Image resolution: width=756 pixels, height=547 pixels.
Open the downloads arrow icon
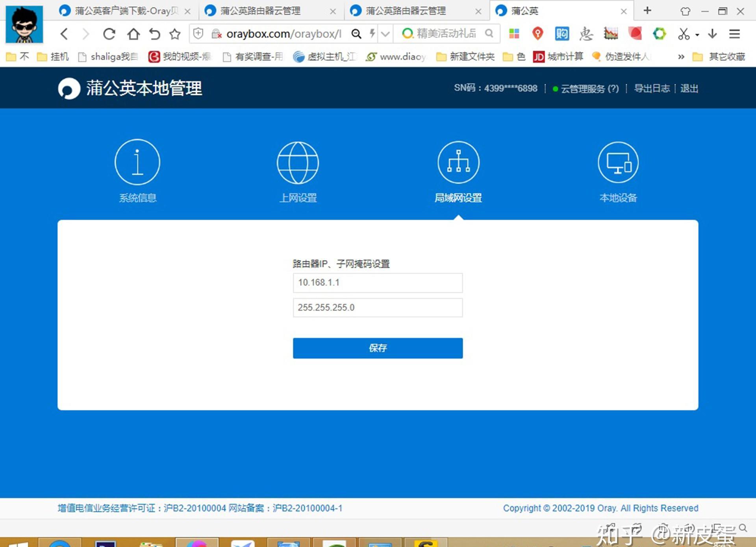[712, 34]
